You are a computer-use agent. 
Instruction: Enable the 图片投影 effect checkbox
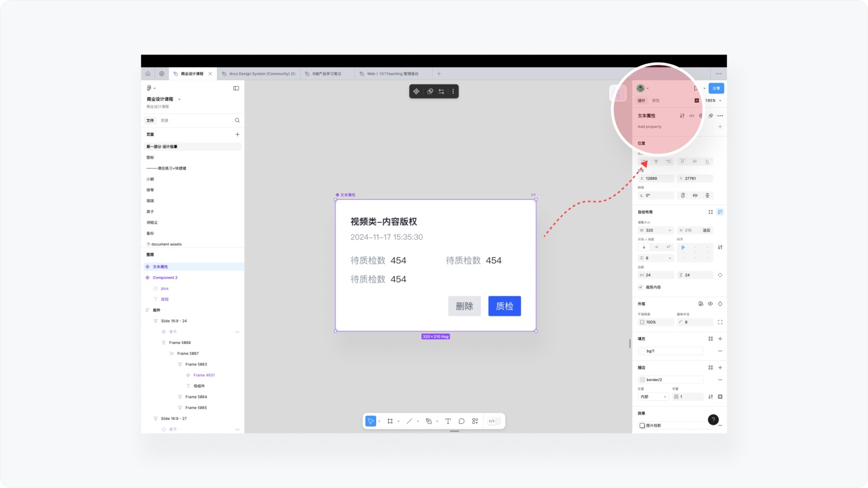(641, 425)
